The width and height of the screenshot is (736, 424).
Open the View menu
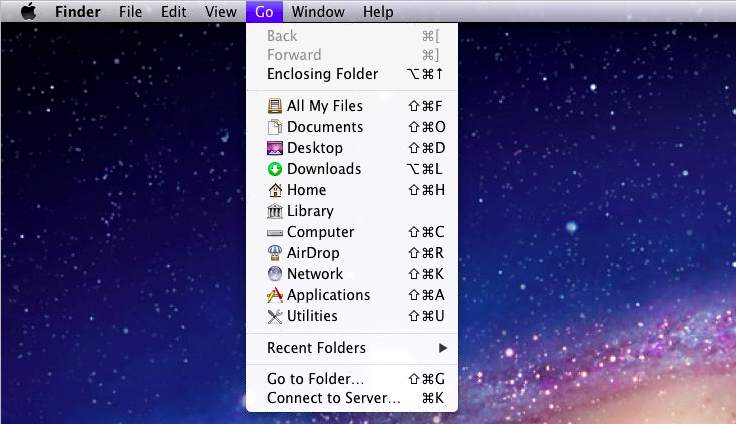coord(221,11)
